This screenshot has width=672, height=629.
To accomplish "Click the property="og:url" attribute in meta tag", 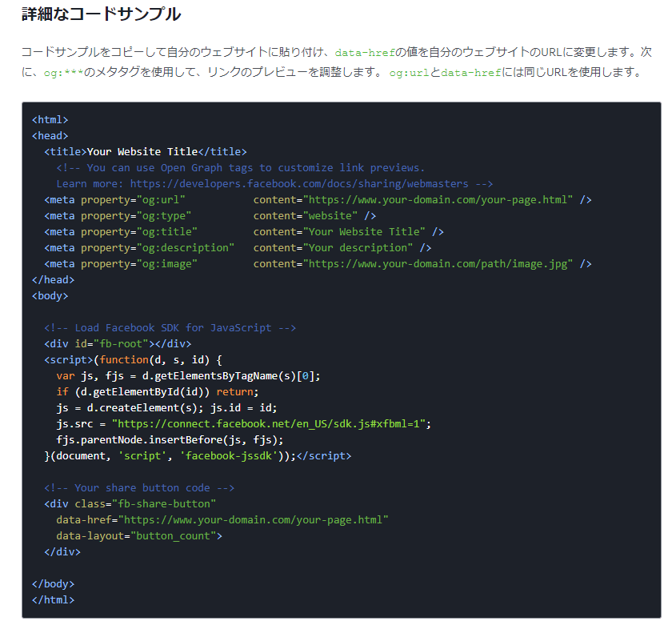I will click(133, 200).
